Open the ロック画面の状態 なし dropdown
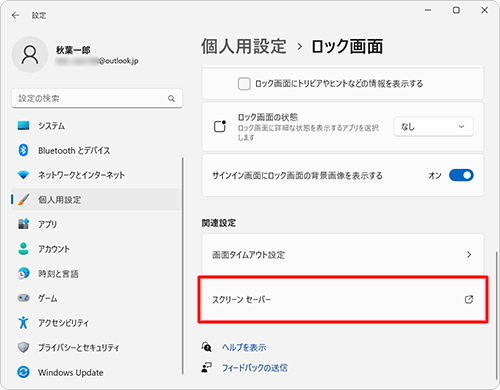Screen dimensions: 500x390 [433, 127]
